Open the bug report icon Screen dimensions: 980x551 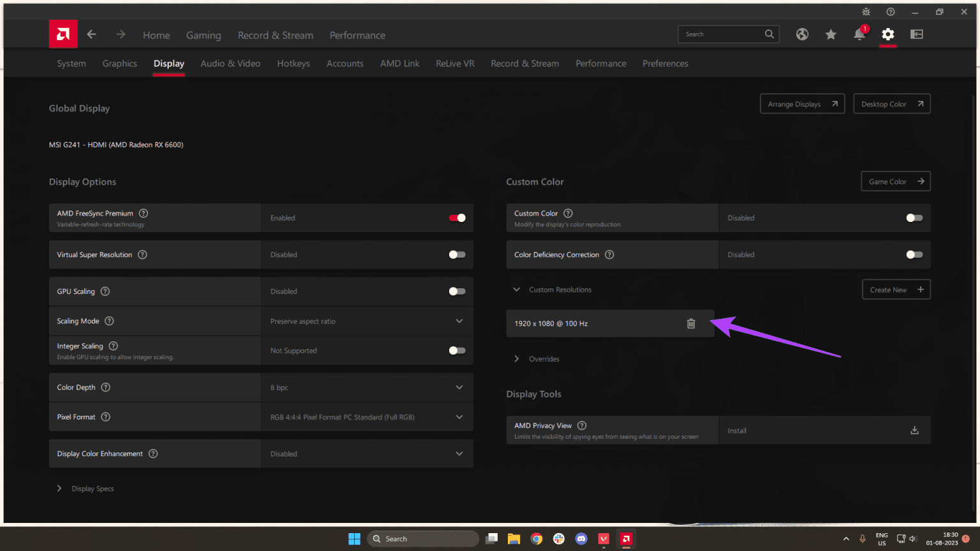tap(866, 11)
